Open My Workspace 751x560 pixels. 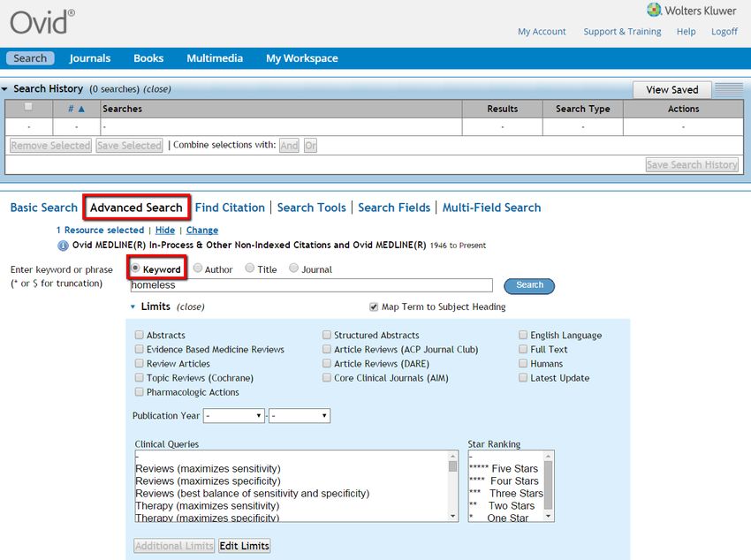pos(302,58)
